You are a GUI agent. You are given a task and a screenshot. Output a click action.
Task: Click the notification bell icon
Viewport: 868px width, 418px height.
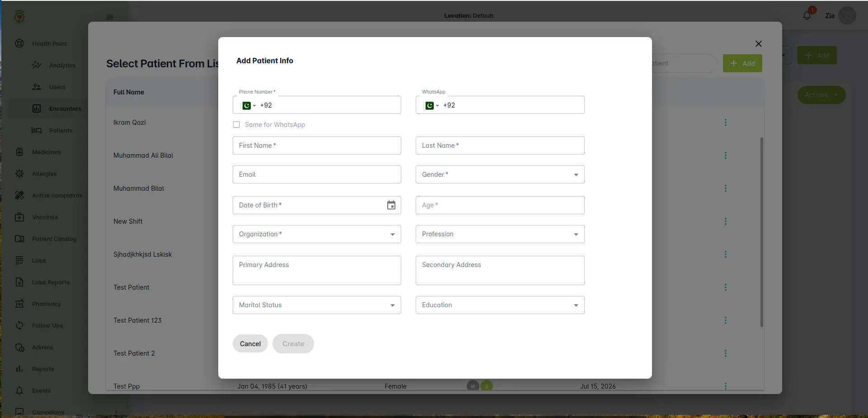tap(807, 16)
